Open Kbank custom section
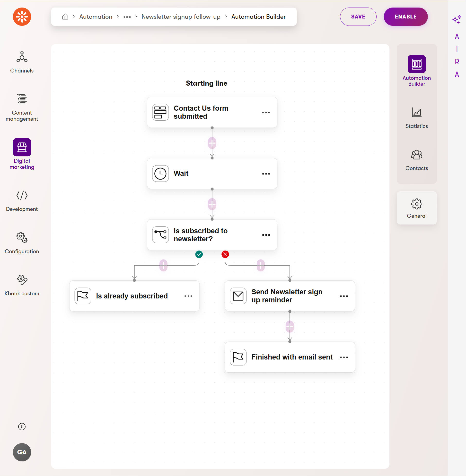This screenshot has height=476, width=466. point(22,285)
